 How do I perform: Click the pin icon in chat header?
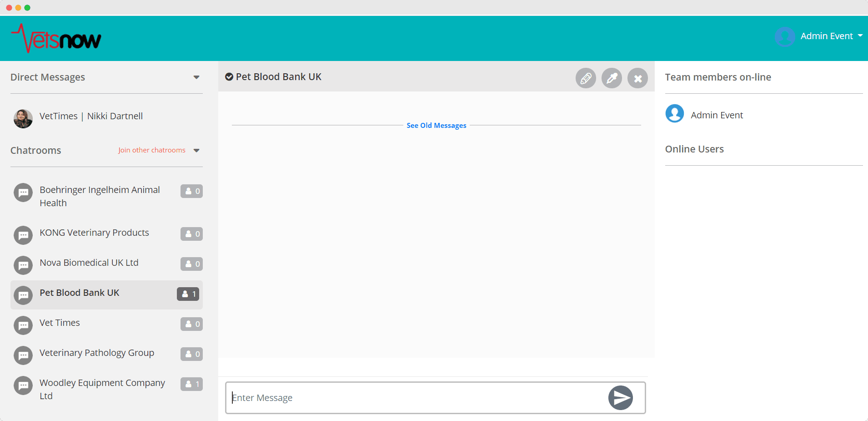[612, 78]
